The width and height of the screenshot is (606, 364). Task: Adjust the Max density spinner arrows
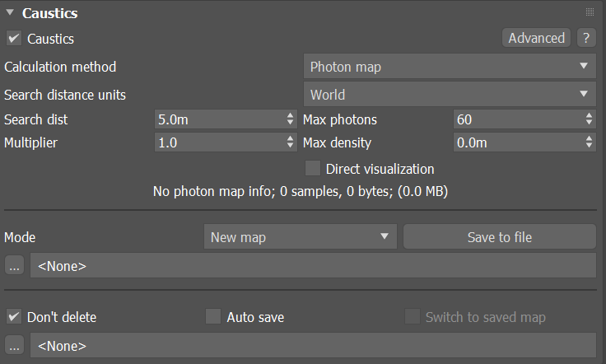click(x=589, y=142)
